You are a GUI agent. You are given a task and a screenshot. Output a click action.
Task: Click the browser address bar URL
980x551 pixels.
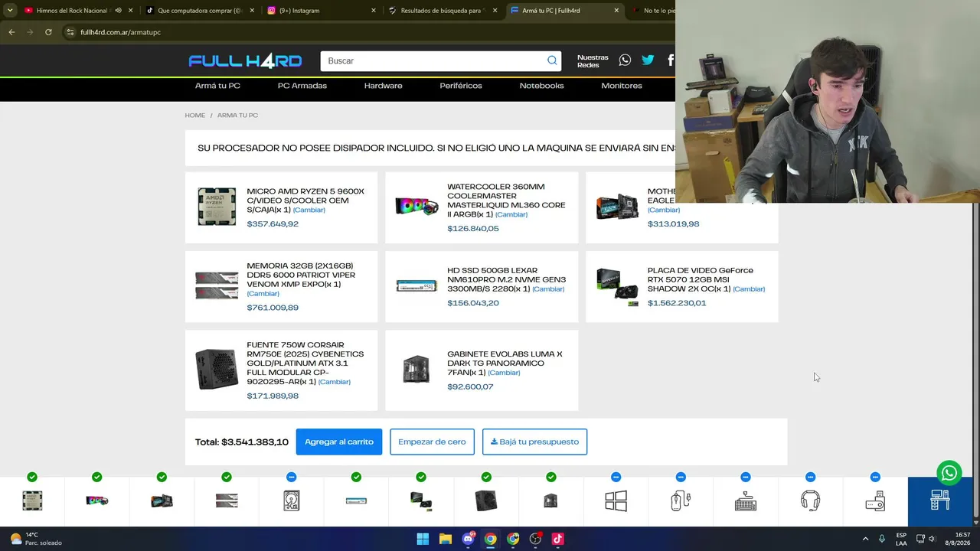click(120, 32)
